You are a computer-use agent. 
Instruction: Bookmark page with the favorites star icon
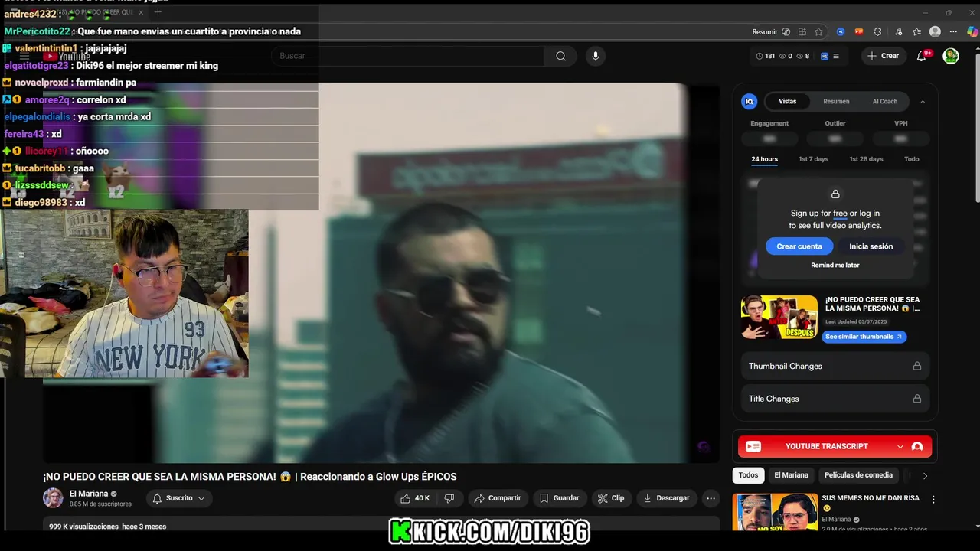click(818, 31)
